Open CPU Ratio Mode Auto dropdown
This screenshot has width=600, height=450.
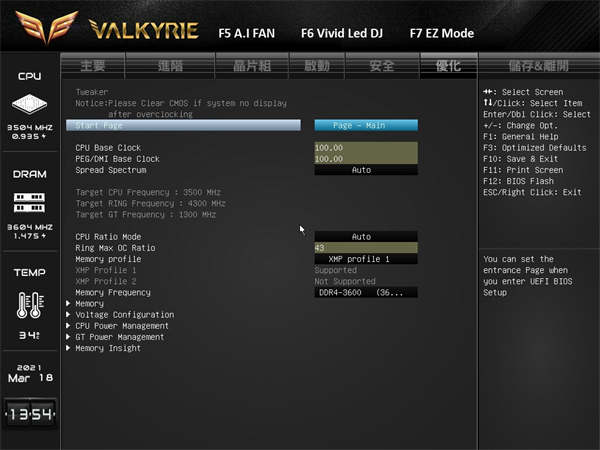366,236
